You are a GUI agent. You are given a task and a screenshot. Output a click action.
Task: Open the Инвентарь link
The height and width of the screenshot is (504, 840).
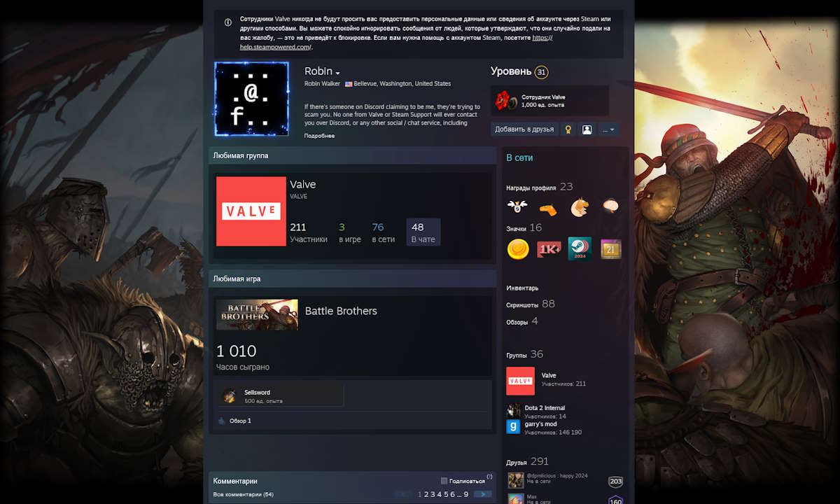point(522,288)
